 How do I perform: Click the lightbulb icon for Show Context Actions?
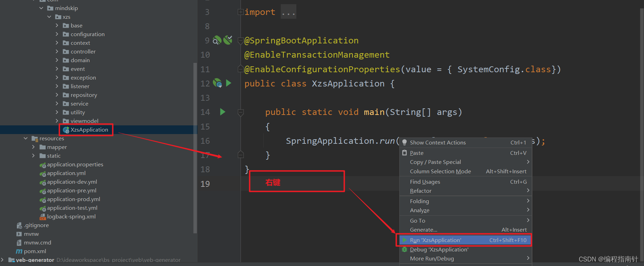(x=404, y=142)
